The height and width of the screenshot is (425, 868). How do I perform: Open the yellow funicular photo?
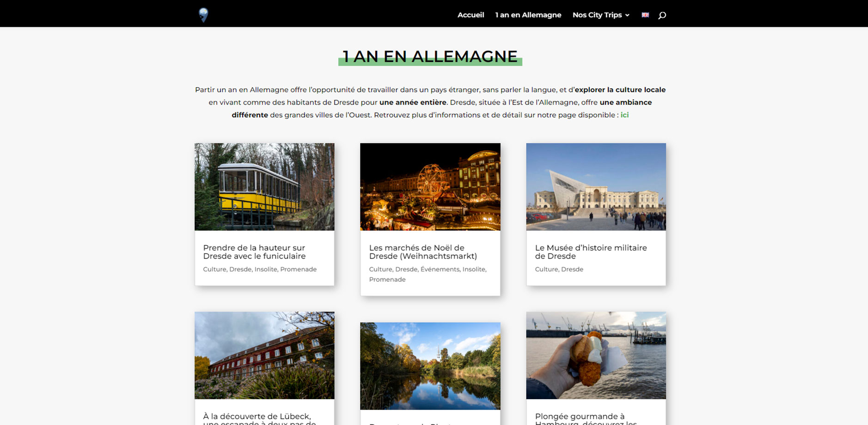264,186
